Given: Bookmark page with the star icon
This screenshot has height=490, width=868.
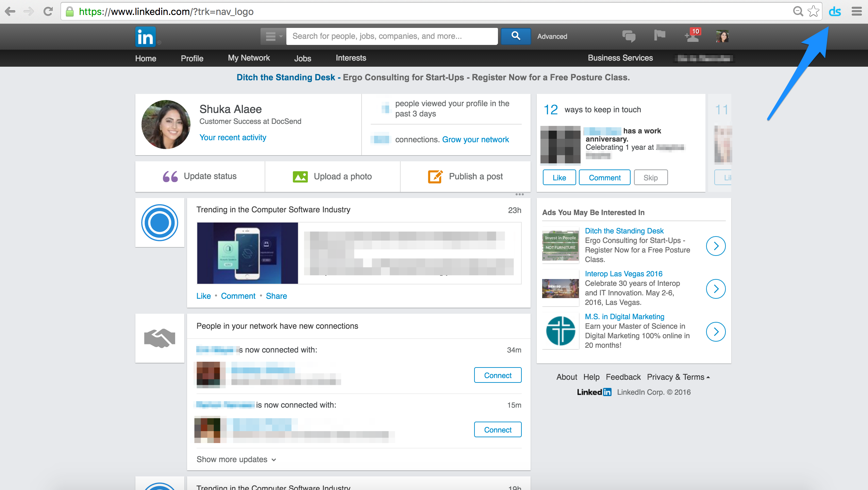Looking at the screenshot, I should tap(813, 11).
